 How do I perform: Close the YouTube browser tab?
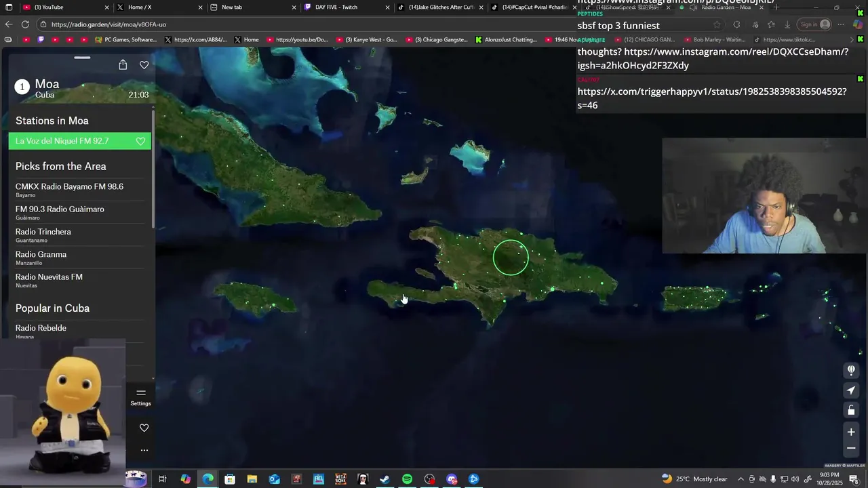106,7
